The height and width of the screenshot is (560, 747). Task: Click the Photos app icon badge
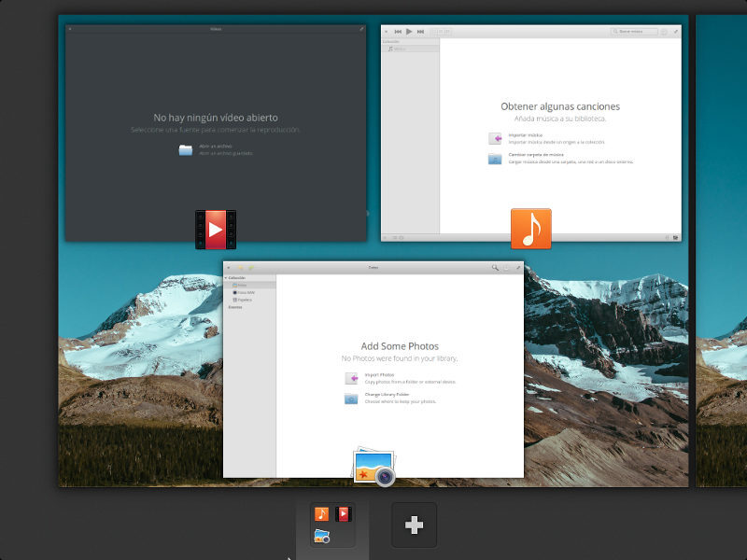tap(373, 467)
